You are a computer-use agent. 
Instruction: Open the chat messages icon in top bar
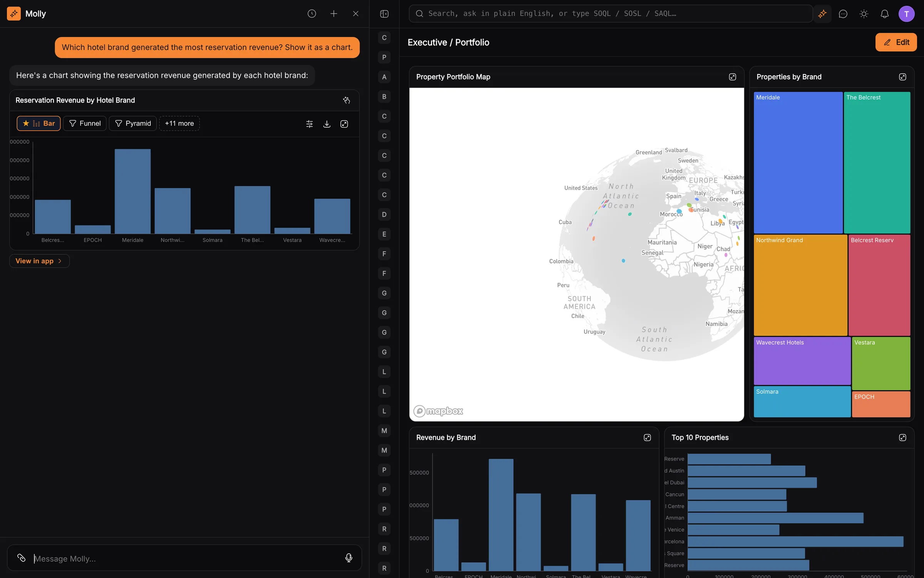tap(843, 14)
